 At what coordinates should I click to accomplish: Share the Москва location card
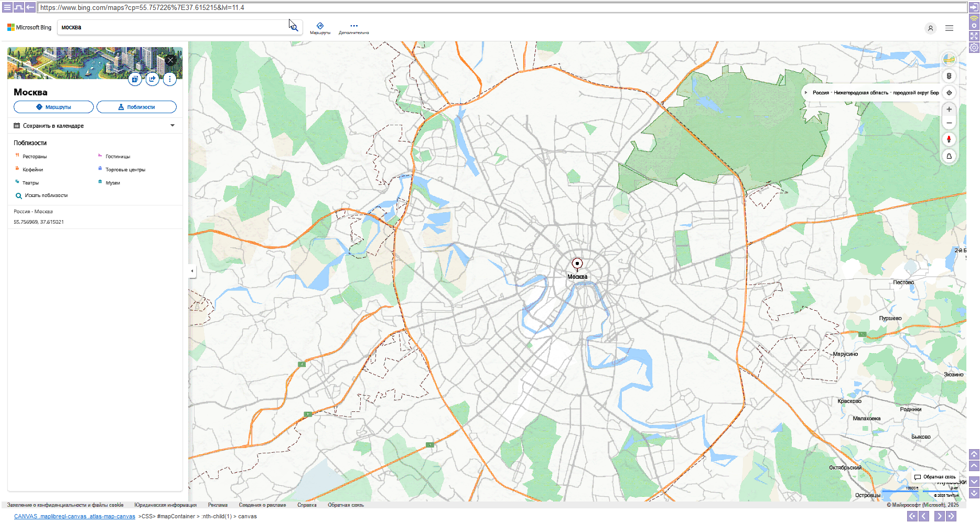pyautogui.click(x=152, y=79)
